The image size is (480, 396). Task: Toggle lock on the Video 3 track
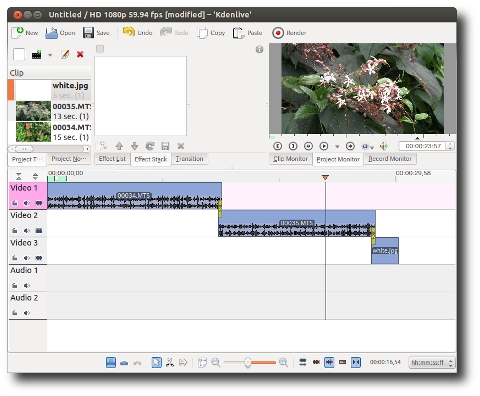[x=15, y=258]
